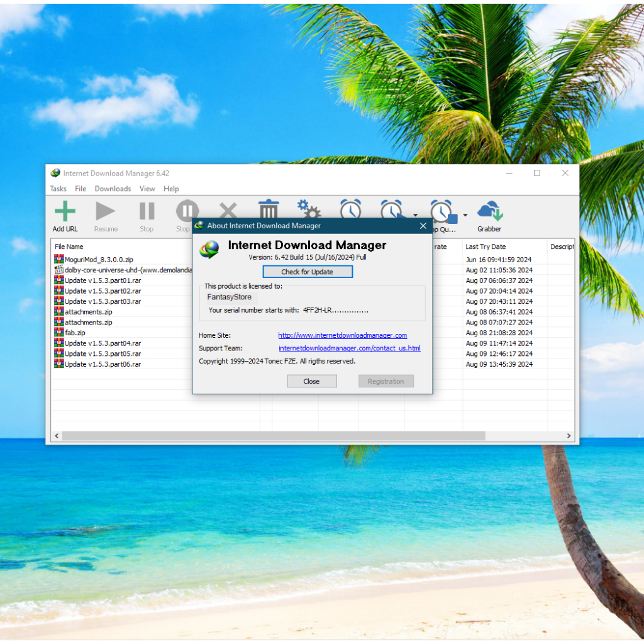Click the date Aug 09 13:45:39 2024

pos(499,364)
